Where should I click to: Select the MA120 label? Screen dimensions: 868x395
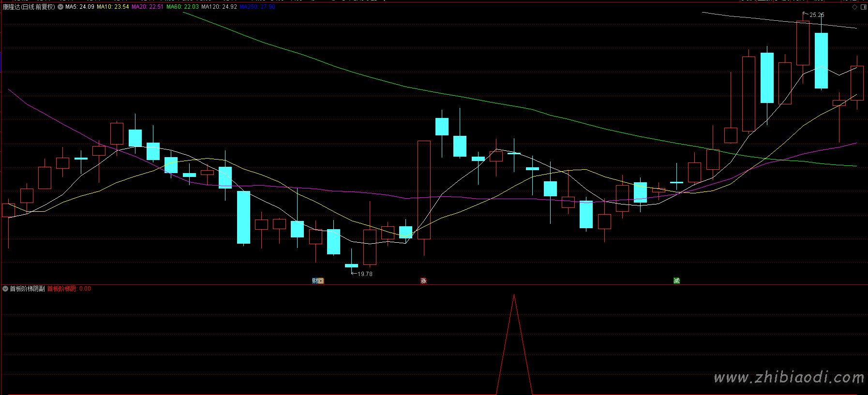219,7
